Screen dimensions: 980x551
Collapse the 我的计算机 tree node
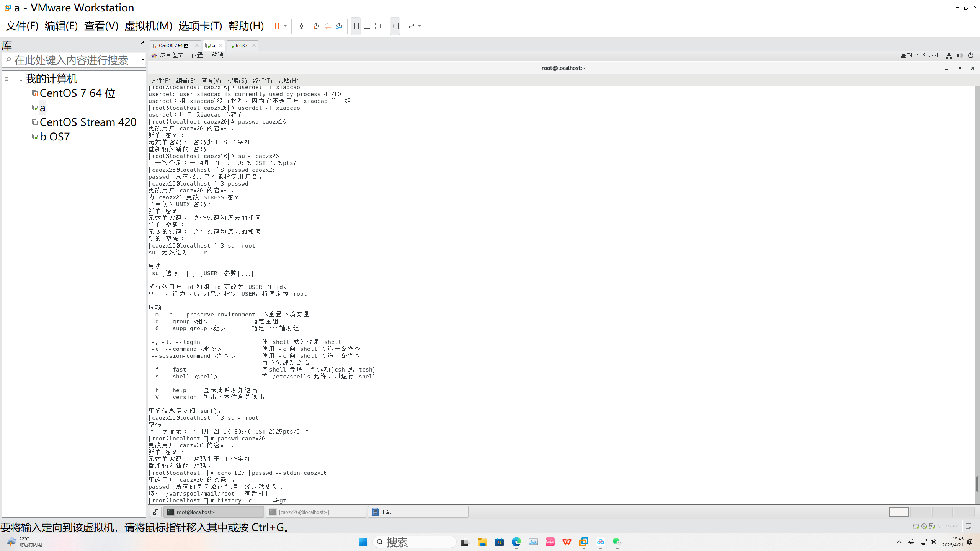click(x=7, y=79)
